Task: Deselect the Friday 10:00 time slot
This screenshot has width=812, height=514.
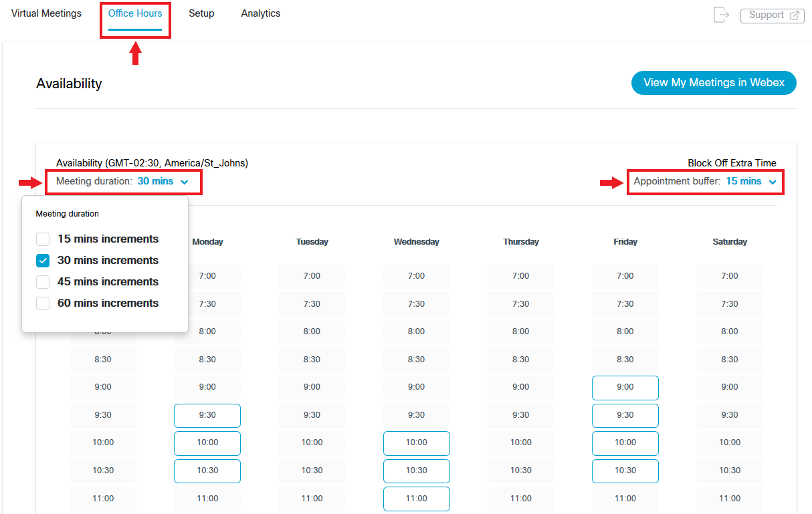Action: tap(625, 442)
